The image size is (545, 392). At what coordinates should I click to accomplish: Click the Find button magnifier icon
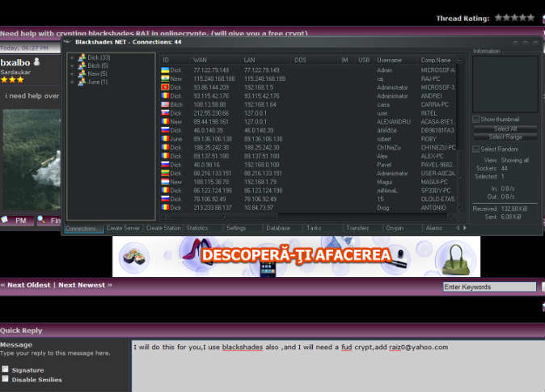42,220
